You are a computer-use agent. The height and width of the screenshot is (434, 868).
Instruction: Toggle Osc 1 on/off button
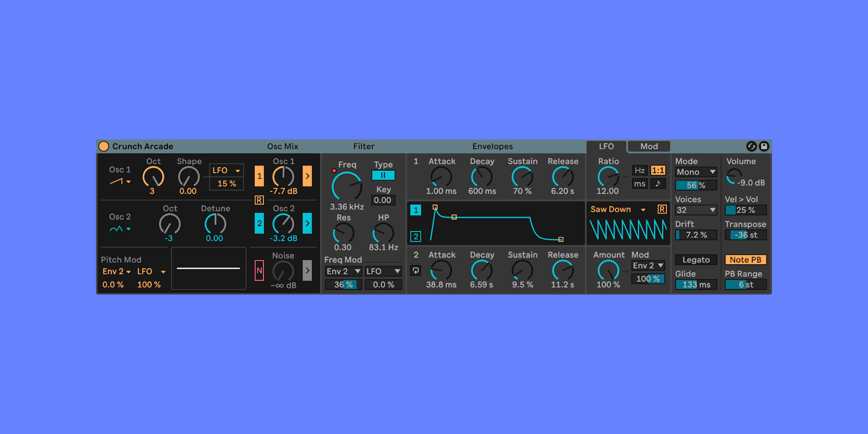pyautogui.click(x=259, y=176)
